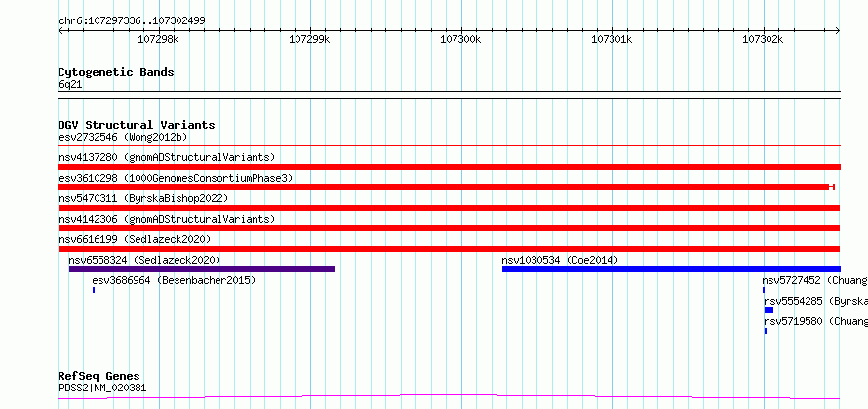The height and width of the screenshot is (409, 868).
Task: Click the right arrowhead of the ruler
Action: click(x=838, y=30)
